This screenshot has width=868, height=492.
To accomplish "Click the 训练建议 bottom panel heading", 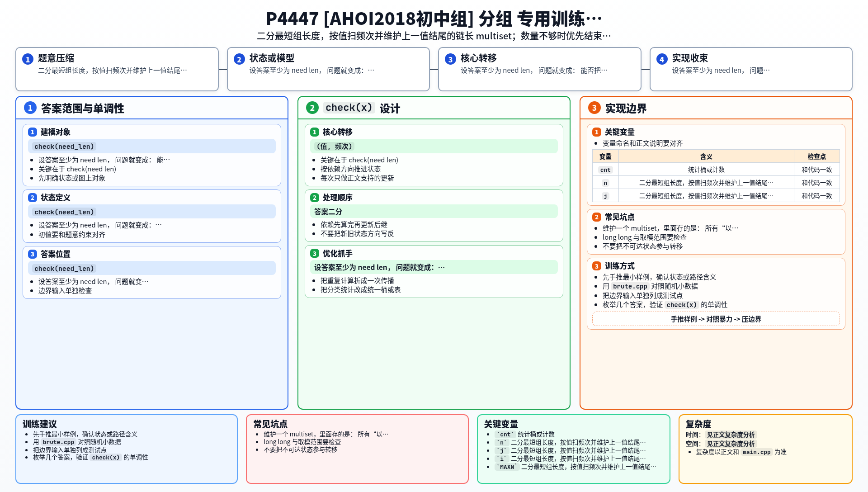I will click(x=40, y=424).
